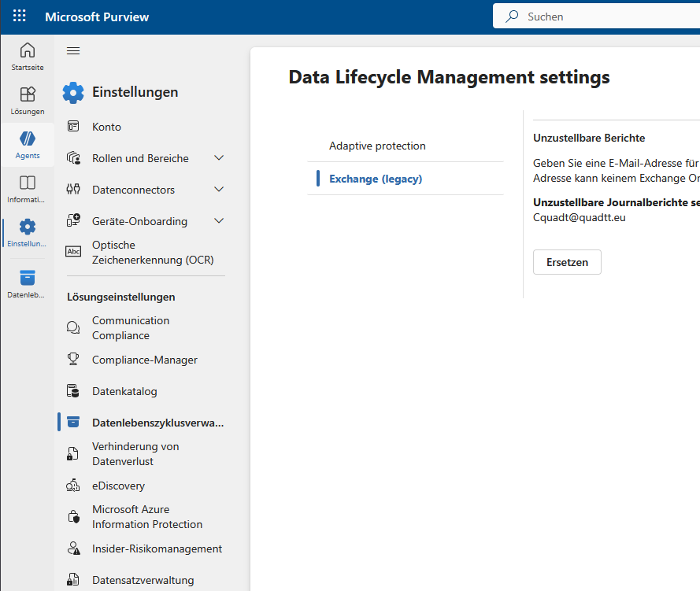Open the Agents icon in left rail
The height and width of the screenshot is (591, 700).
28,139
